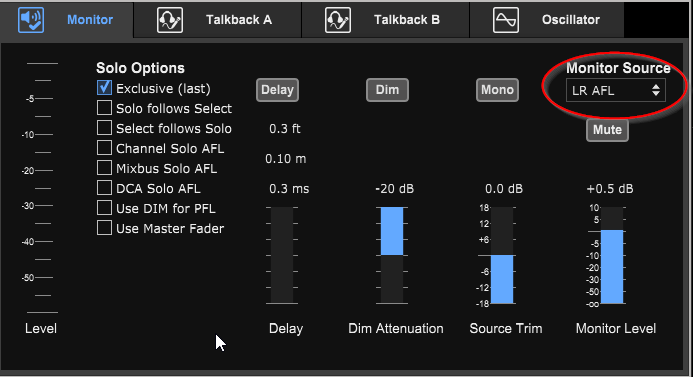Activate the Dim button

point(387,90)
